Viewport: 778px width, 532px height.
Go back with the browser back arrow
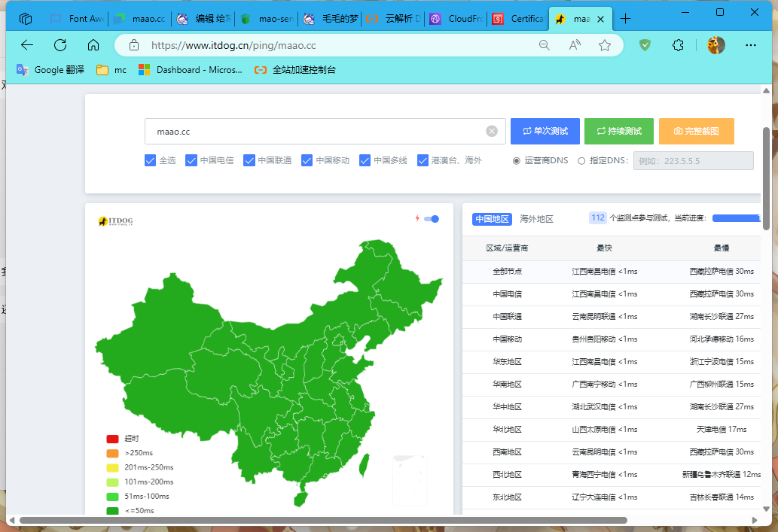click(x=27, y=45)
